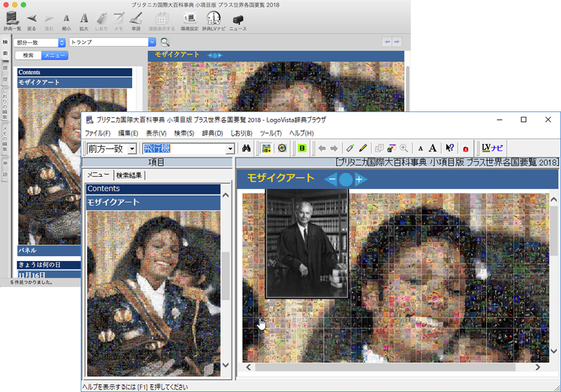This screenshot has height=392, width=561.
Task: Click the large A font increase icon
Action: (x=433, y=148)
